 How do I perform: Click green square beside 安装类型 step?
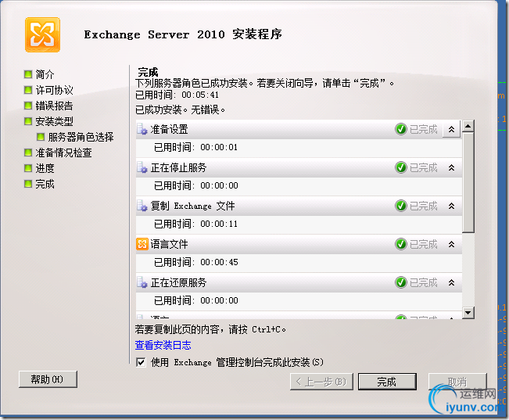28,121
